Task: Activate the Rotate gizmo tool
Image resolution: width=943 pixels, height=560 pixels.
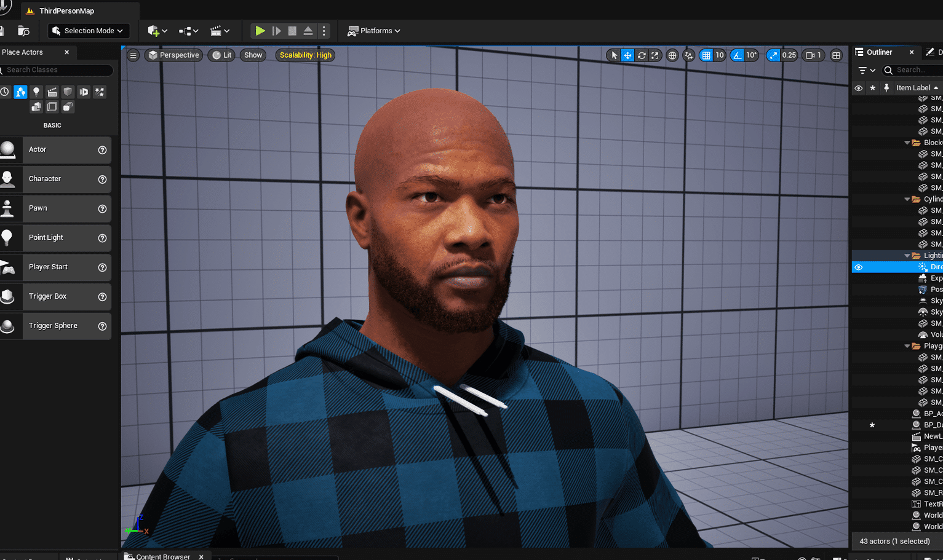Action: pyautogui.click(x=642, y=55)
